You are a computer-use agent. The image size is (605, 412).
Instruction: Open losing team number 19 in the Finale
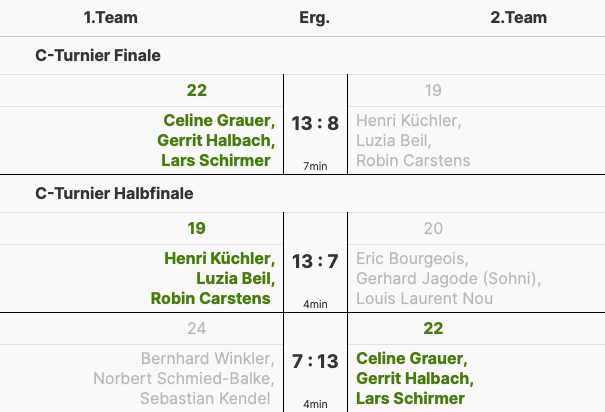(x=433, y=91)
